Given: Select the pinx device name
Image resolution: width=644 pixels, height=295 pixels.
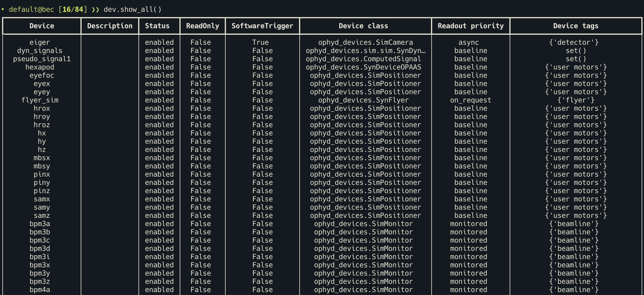Looking at the screenshot, I should pos(42,174).
